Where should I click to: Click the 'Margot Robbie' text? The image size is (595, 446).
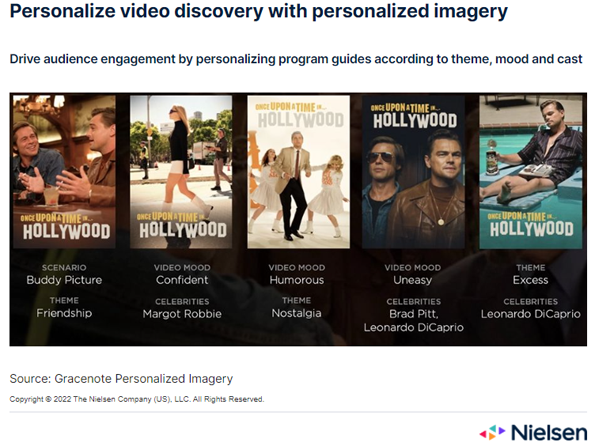(x=182, y=314)
